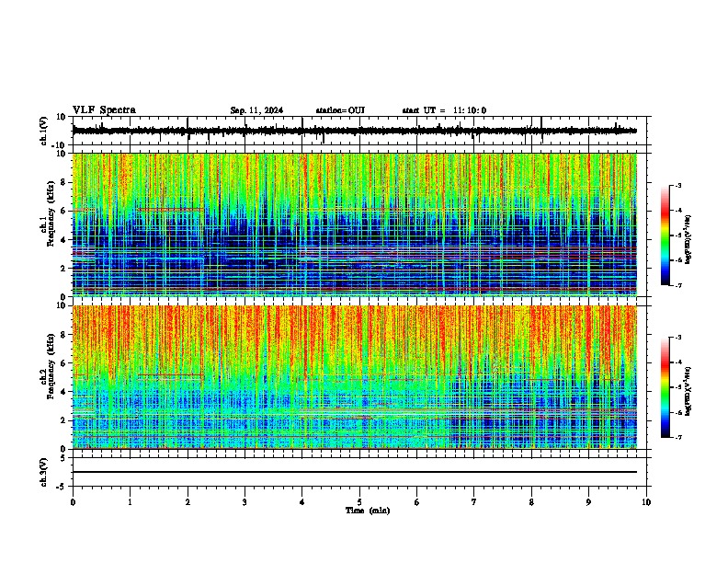Click the "station=OUI" label

340,110
